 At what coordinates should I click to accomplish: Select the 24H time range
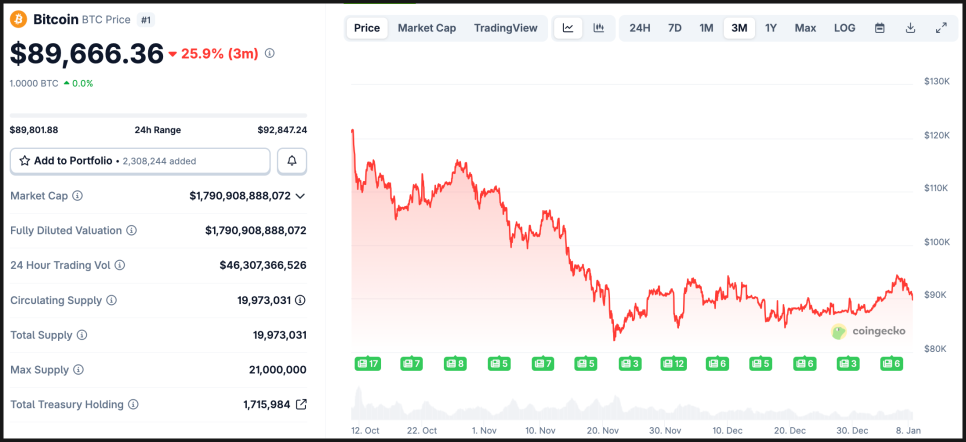[x=640, y=28]
